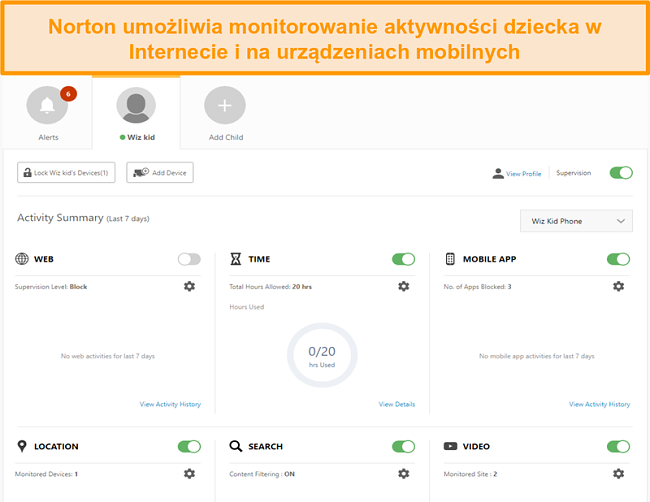Open Video settings gear
650x502 pixels.
click(618, 474)
